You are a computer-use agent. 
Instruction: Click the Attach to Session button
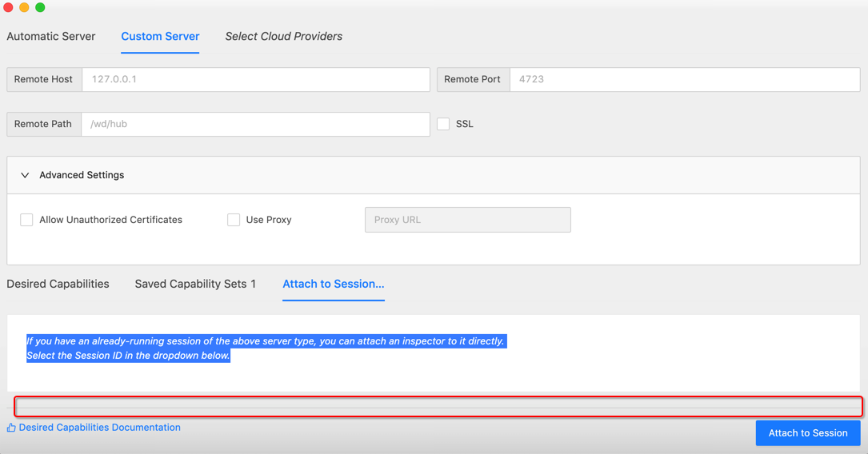[x=808, y=433]
